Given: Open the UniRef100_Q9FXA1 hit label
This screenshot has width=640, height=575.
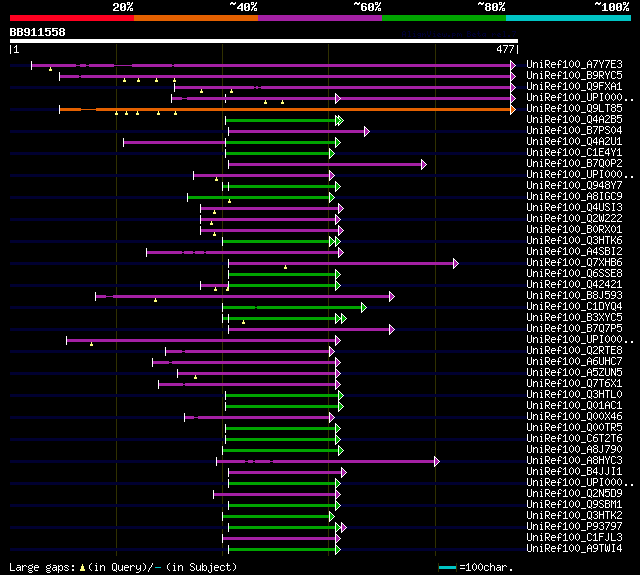Looking at the screenshot, I should (x=574, y=87).
